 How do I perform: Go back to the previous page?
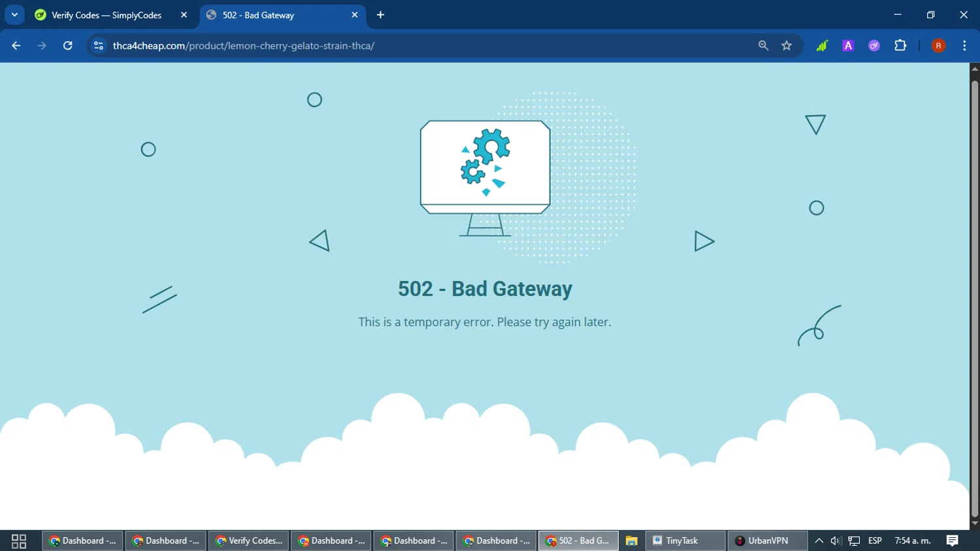point(16,46)
